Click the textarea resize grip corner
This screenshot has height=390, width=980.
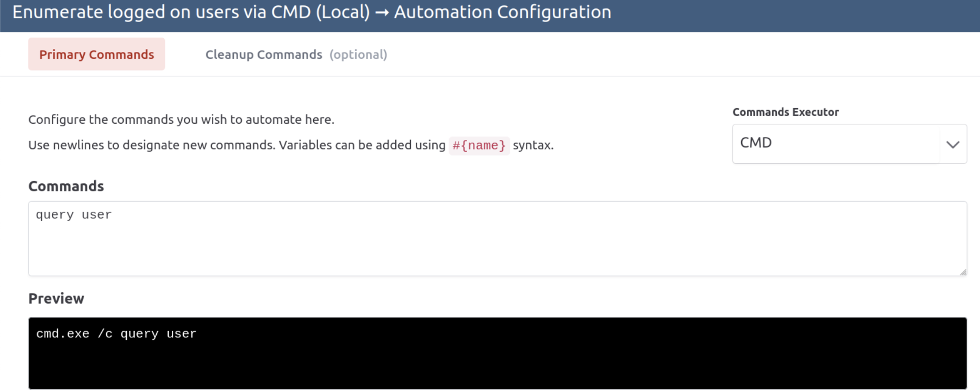[x=963, y=272]
